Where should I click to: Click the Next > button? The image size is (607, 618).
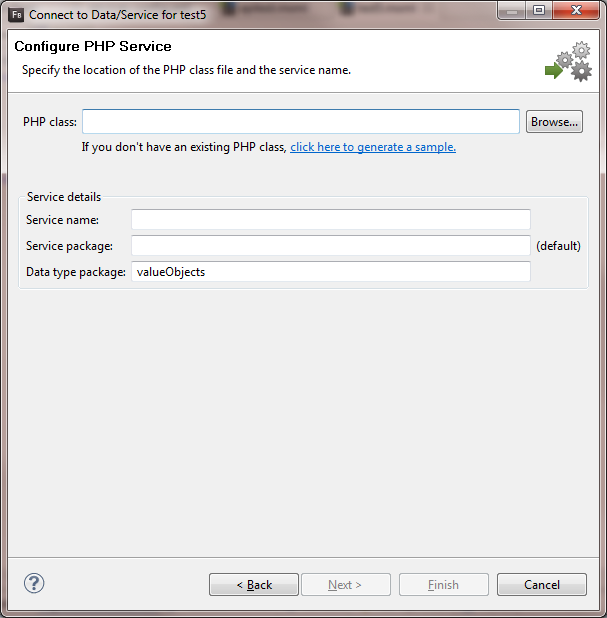click(344, 585)
